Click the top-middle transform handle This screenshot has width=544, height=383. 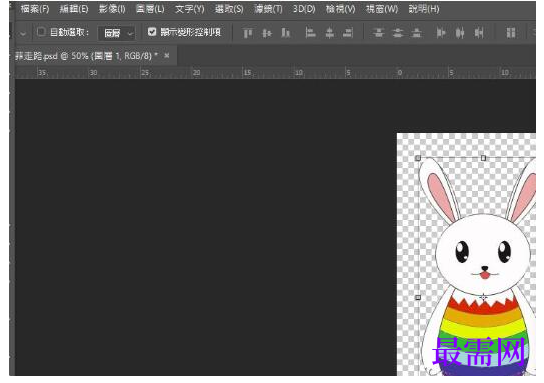pyautogui.click(x=483, y=158)
